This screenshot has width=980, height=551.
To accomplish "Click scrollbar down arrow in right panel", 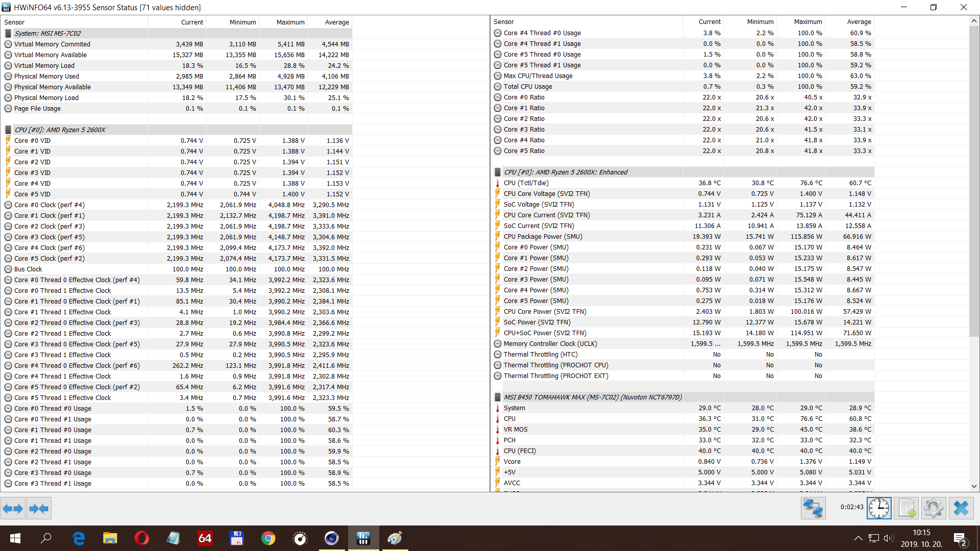I will point(974,487).
